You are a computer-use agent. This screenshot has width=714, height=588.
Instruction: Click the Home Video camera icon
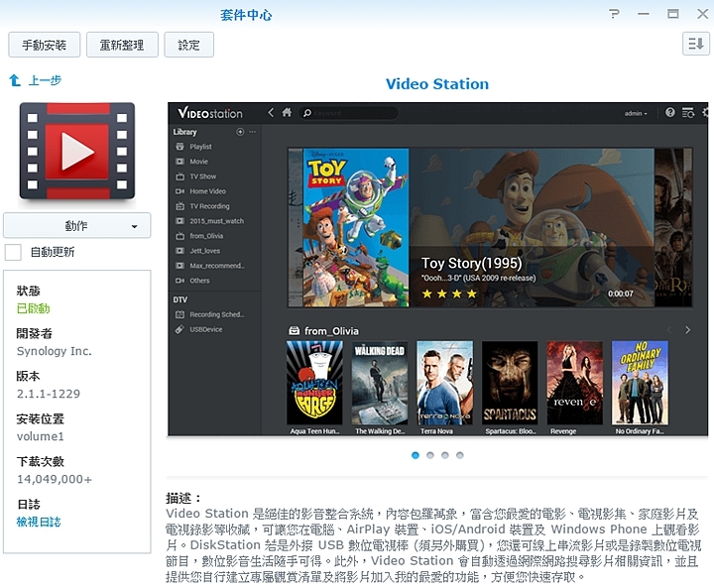click(179, 191)
